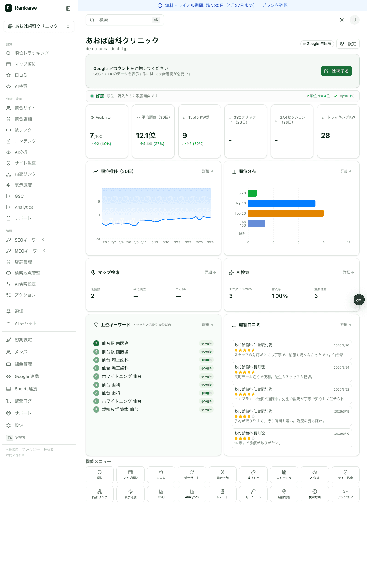The width and height of the screenshot is (367, 588).
Task: Open 競合サイト in the sidebar
Action: (x=39, y=108)
